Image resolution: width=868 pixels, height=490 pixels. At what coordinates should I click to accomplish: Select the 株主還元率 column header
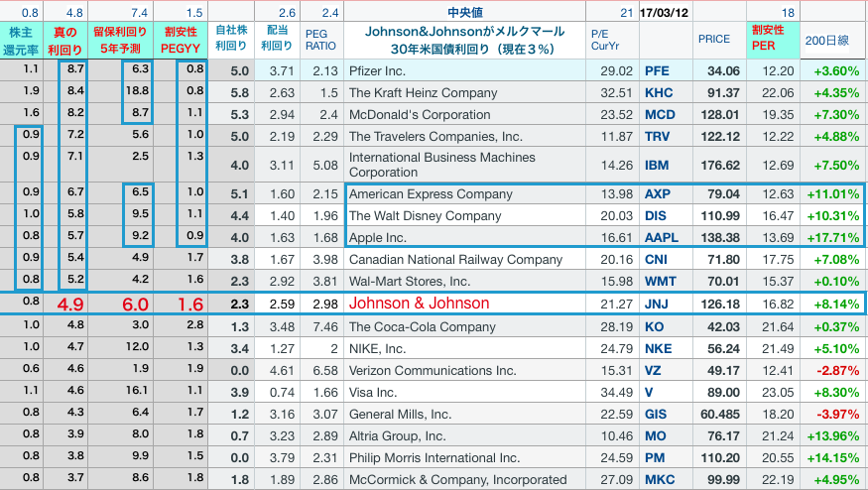[x=21, y=41]
